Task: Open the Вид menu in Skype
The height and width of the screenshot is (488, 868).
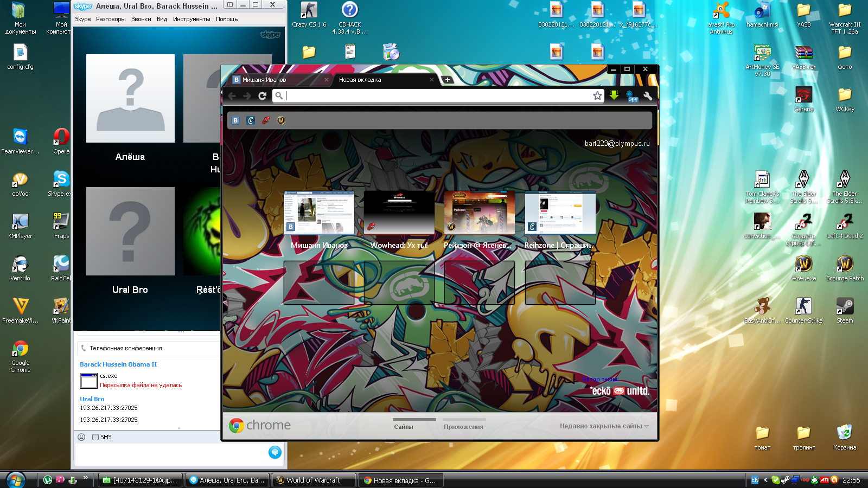Action: 162,19
